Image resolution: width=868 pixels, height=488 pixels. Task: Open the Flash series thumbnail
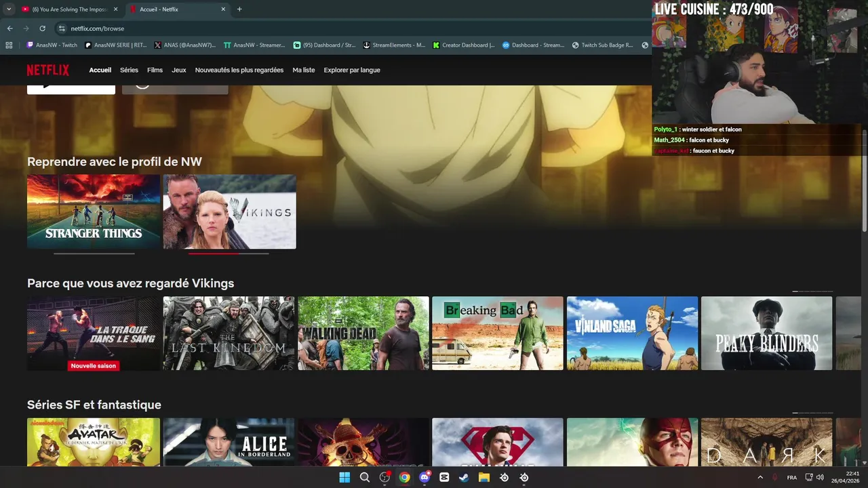pyautogui.click(x=632, y=442)
